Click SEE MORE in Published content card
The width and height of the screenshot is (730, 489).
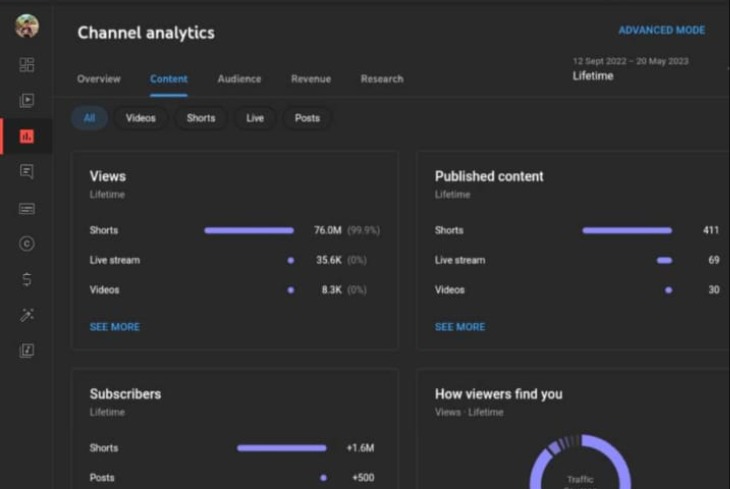460,327
